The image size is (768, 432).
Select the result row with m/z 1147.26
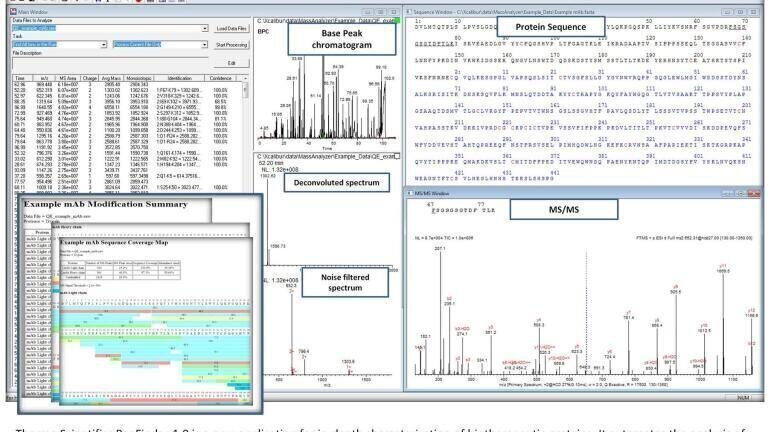coord(127,170)
